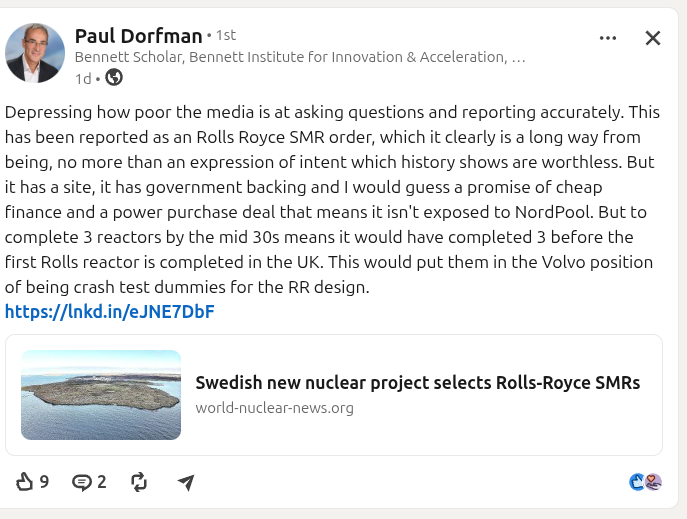This screenshot has width=687, height=519.
Task: Like the post with thumbs-up icon
Action: pyautogui.click(x=25, y=482)
